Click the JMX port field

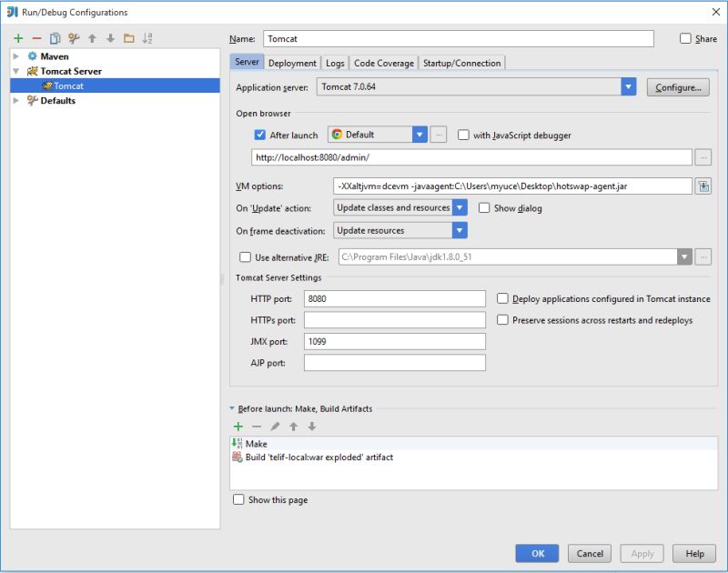[x=395, y=341]
